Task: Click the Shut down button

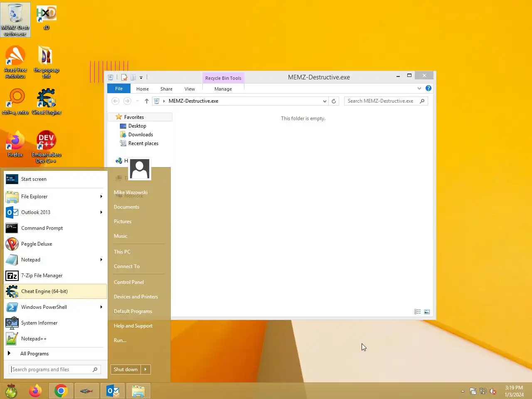Action: pos(126,369)
